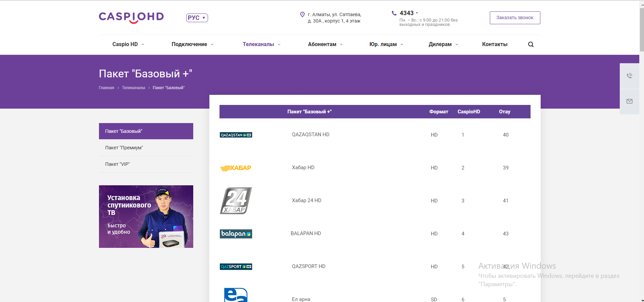Open the search magnifier icon

(x=531, y=44)
